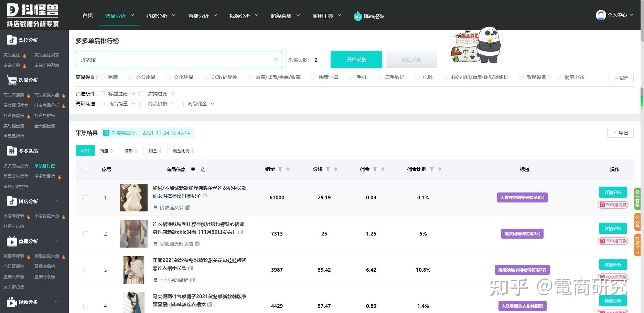644x313 pixels.
Task: Click the purple tag 连衣裙畅销榜第2名
Action: pos(522,234)
